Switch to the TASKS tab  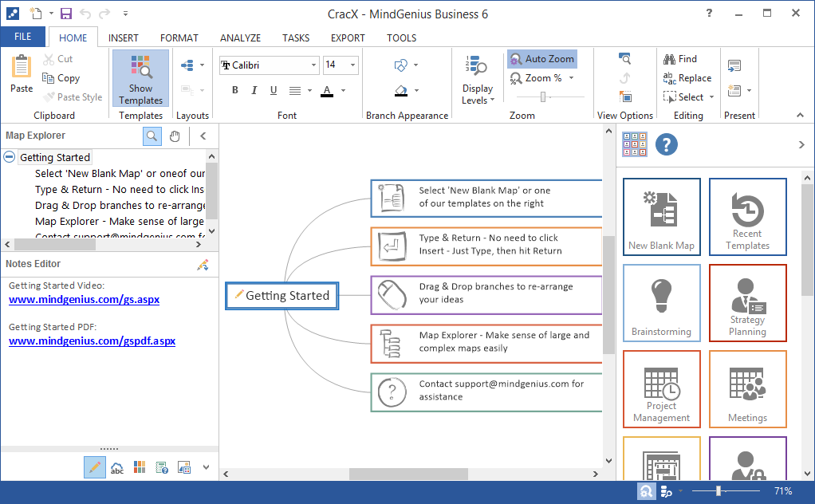tap(296, 38)
